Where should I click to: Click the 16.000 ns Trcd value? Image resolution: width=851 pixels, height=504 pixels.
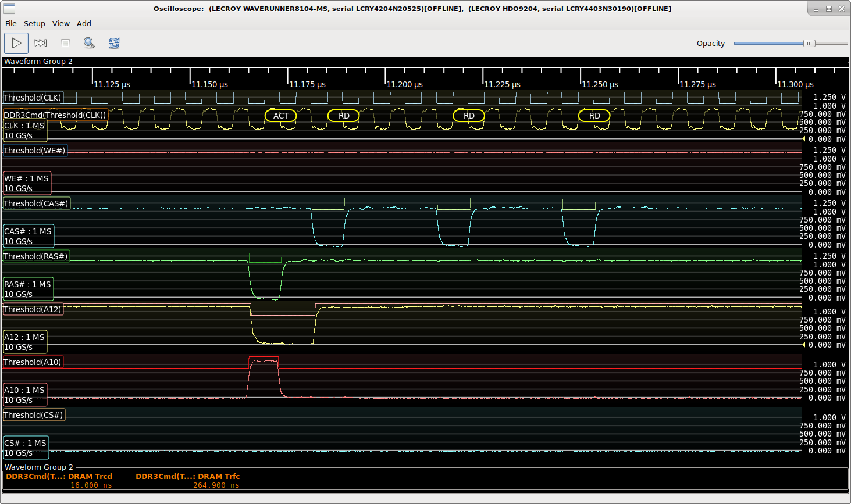tap(91, 485)
